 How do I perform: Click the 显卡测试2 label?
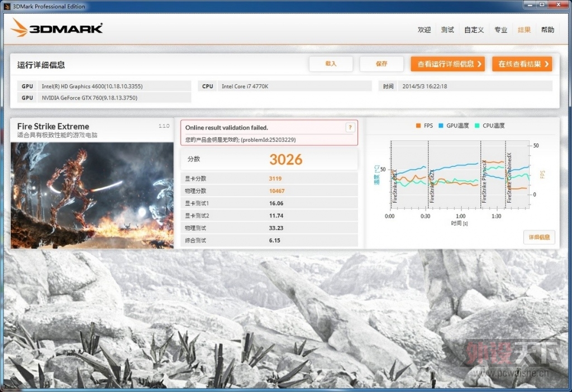pos(197,216)
